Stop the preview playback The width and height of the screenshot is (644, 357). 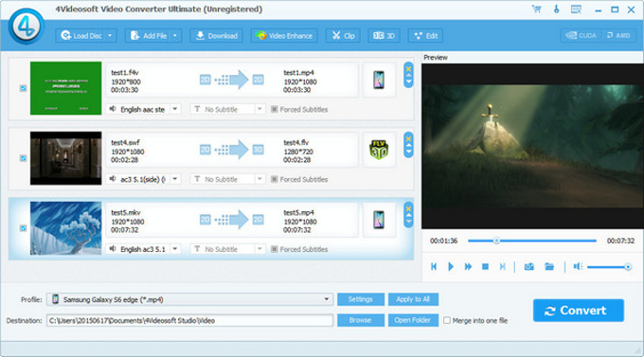tap(485, 267)
